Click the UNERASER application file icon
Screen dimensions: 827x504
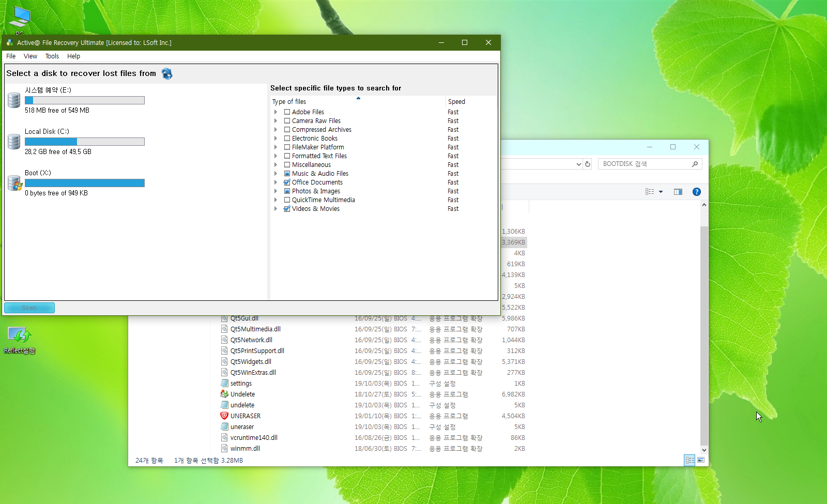coord(224,416)
